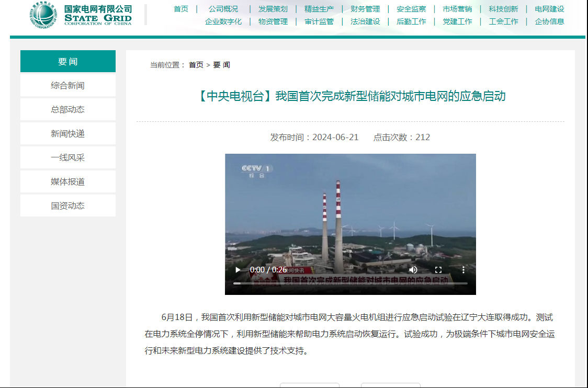Open 总部动态 in sidebar
588x388 pixels.
(x=68, y=109)
